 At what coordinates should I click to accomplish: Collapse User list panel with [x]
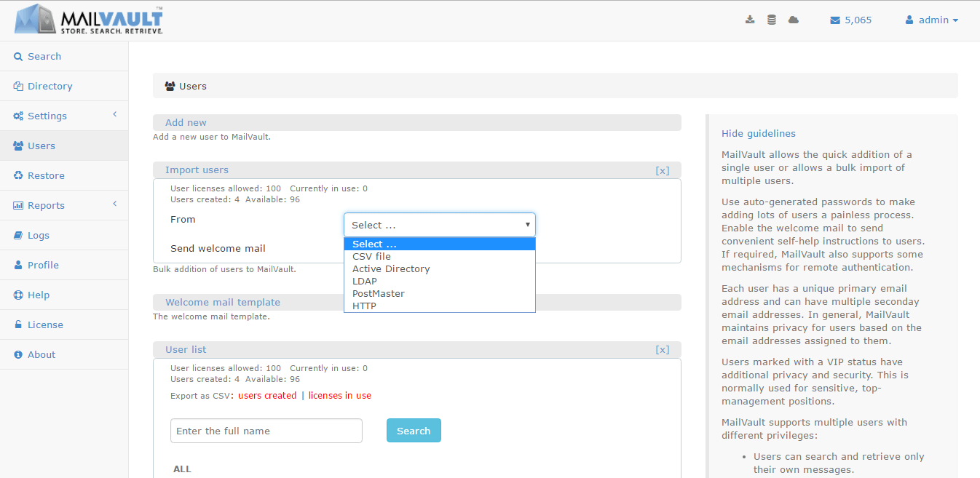coord(662,350)
